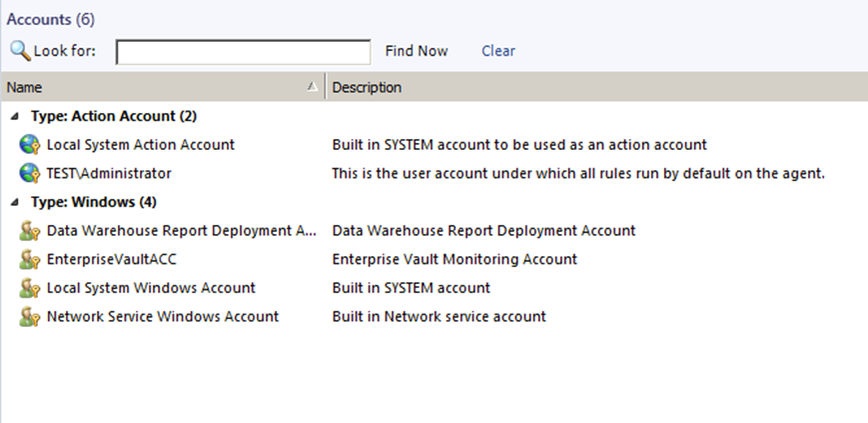Viewport: 868px width, 423px height.
Task: Select the EnterpriseVaultACC account row
Action: [434, 259]
